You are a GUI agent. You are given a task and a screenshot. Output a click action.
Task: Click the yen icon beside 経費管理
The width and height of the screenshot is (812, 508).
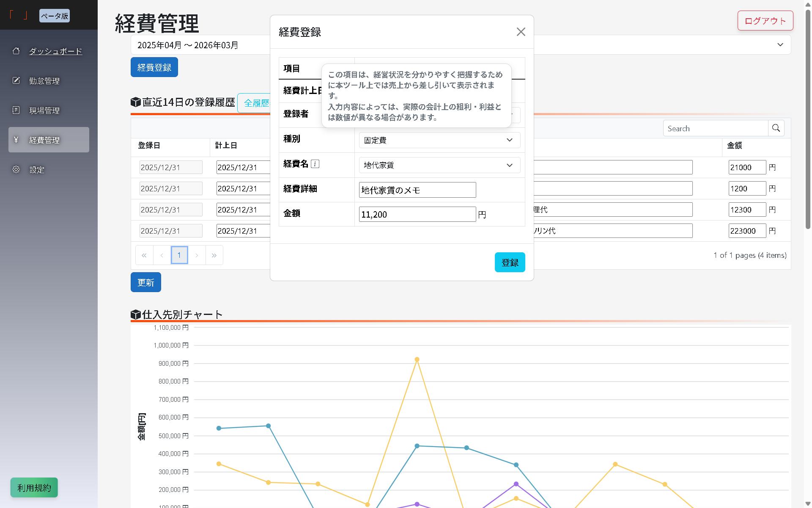[x=16, y=140]
